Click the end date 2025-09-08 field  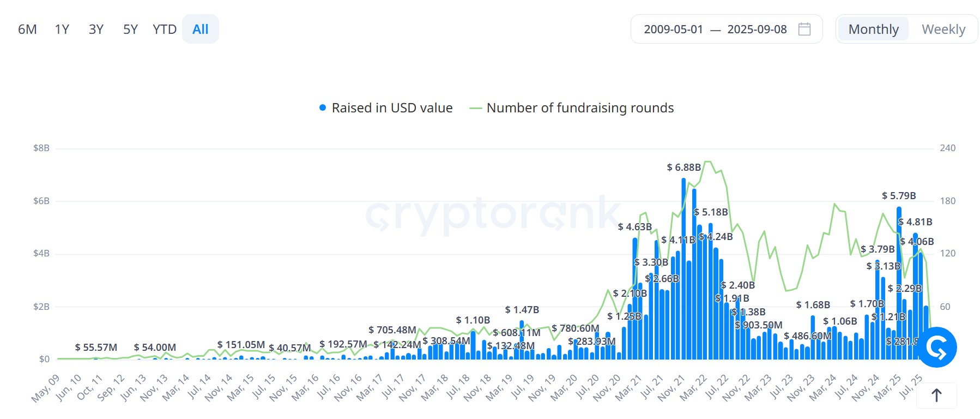pos(757,29)
